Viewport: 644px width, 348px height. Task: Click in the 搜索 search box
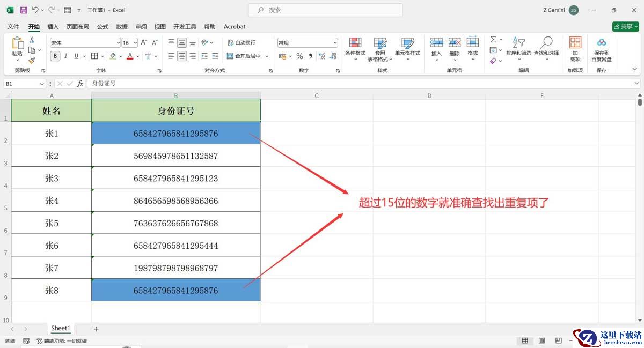click(x=325, y=10)
